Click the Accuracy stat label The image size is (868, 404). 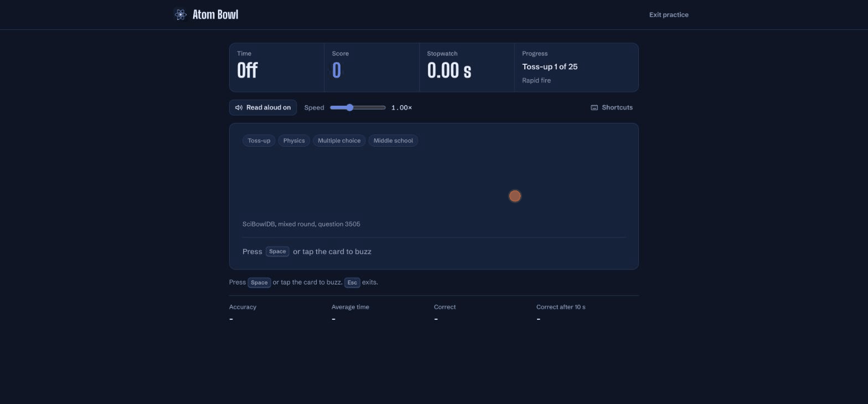(x=242, y=307)
